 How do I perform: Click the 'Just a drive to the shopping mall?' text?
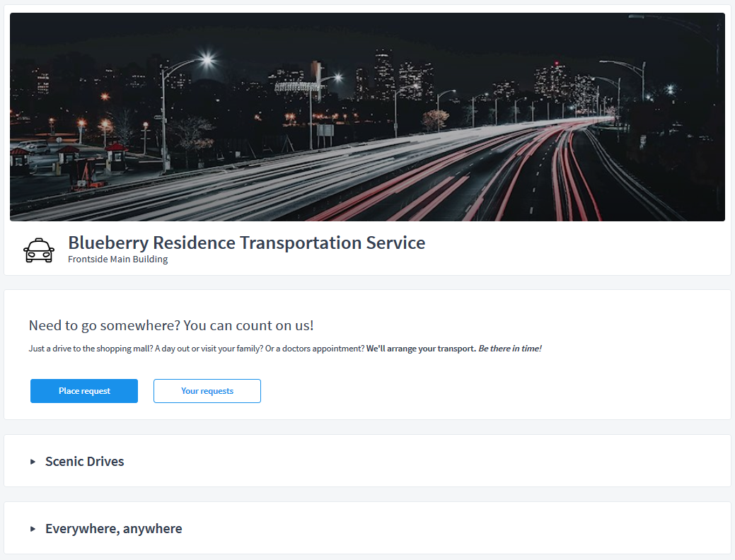91,349
